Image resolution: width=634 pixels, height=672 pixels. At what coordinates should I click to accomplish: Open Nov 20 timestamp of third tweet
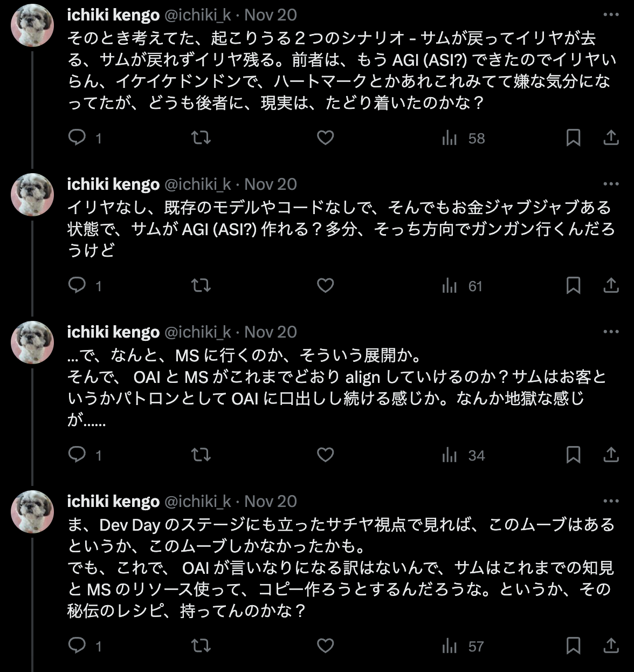(x=271, y=332)
